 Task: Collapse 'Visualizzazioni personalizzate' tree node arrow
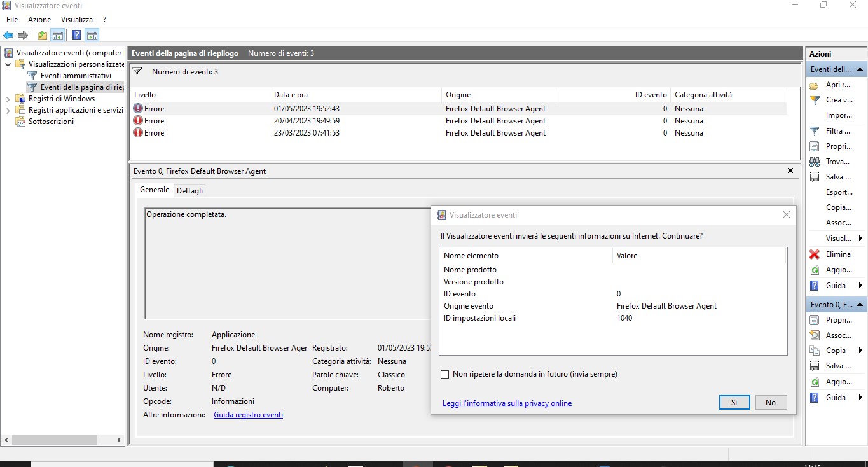[x=8, y=64]
